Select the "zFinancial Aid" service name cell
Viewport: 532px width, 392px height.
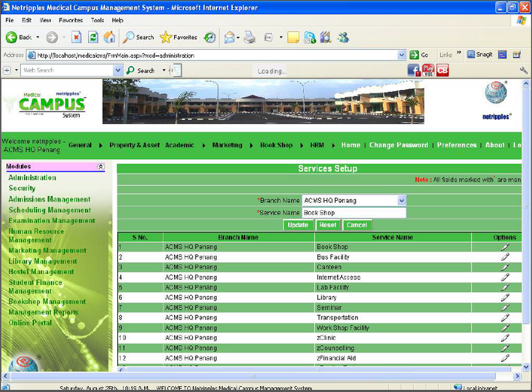pyautogui.click(x=393, y=358)
